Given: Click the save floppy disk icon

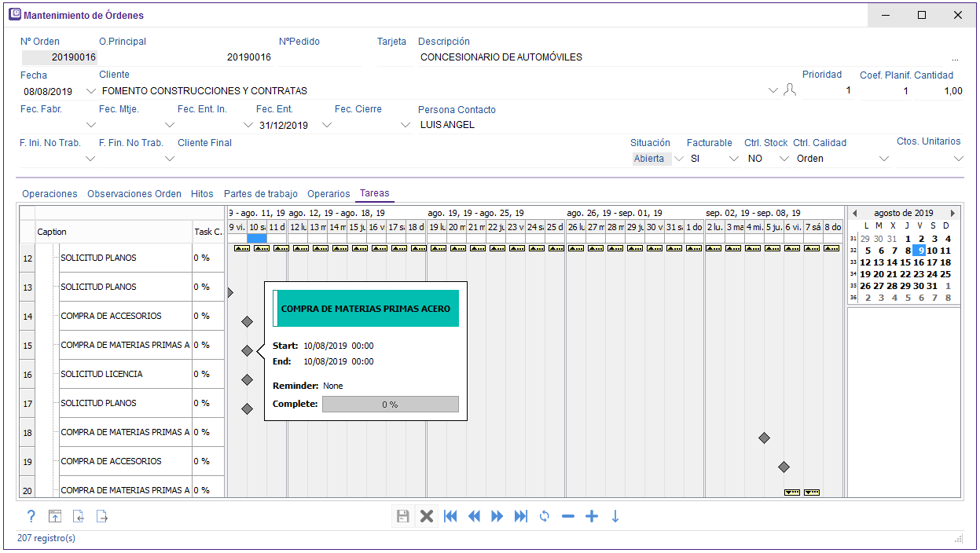Looking at the screenshot, I should tap(402, 516).
